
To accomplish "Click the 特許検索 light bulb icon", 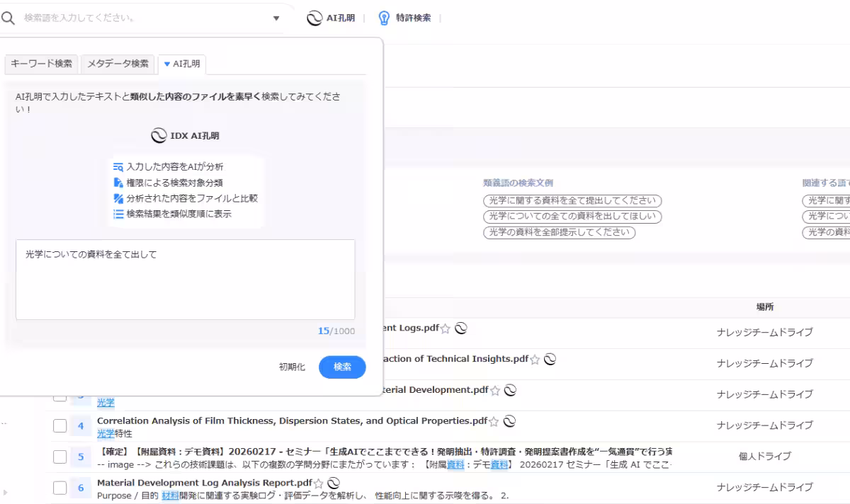I will 383,18.
